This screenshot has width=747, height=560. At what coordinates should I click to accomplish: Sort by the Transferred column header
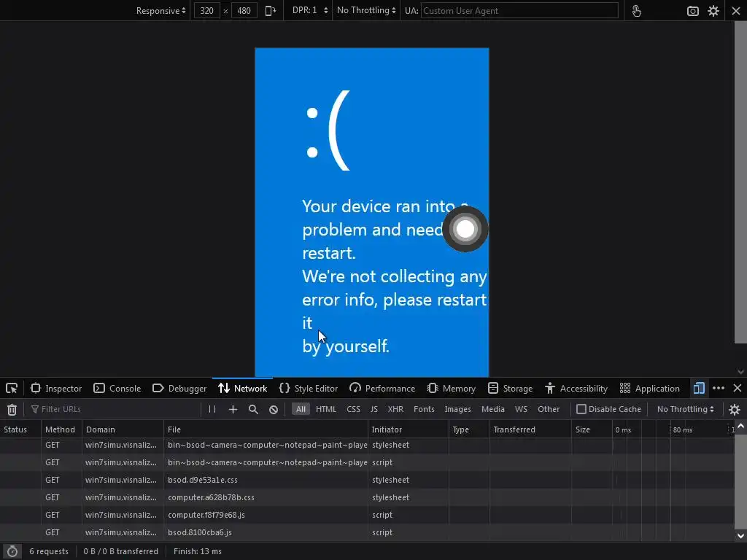(531, 429)
